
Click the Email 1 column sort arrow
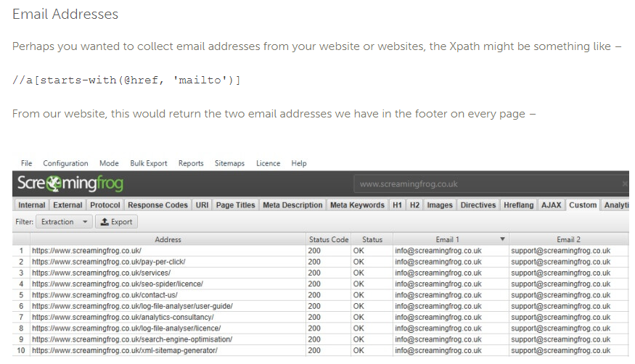point(502,239)
